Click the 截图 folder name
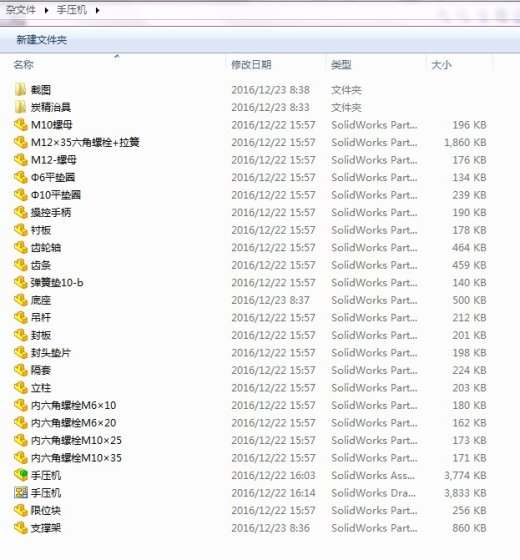This screenshot has width=520, height=560. tap(41, 90)
